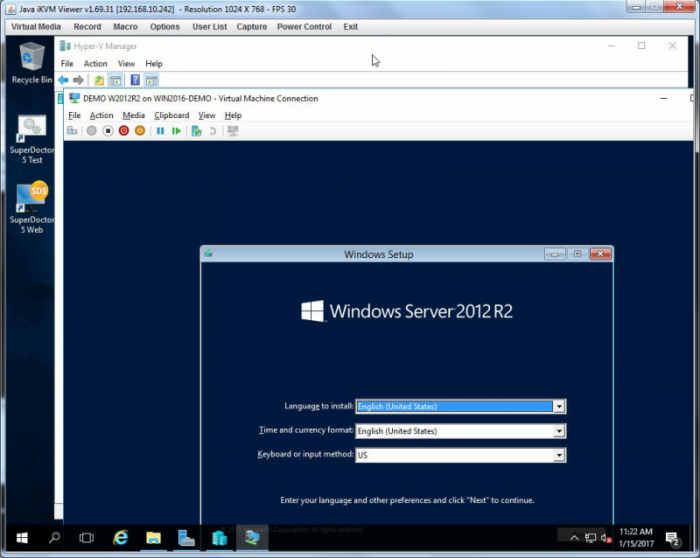This screenshot has height=558, width=700.
Task: Open Media menu in Virtual Machine Connection
Action: pos(133,115)
